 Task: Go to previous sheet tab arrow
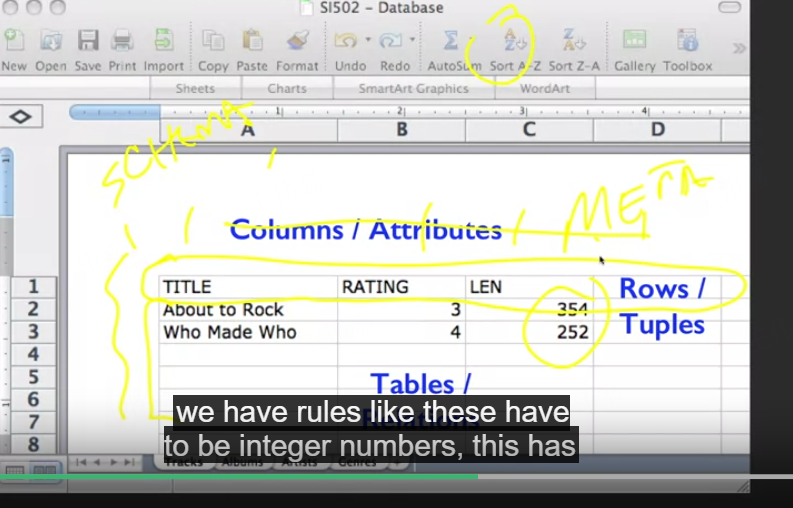pos(97,462)
